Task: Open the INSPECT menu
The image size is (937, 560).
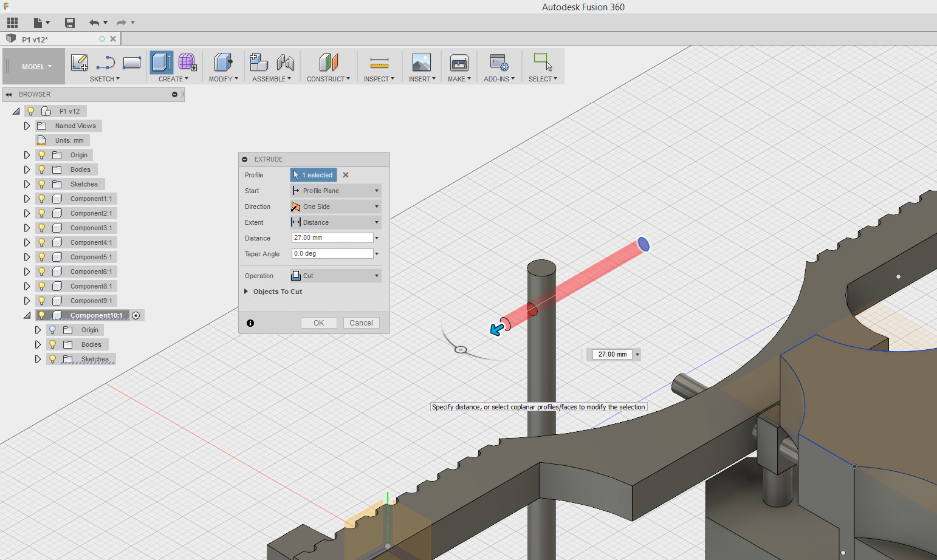Action: [379, 79]
